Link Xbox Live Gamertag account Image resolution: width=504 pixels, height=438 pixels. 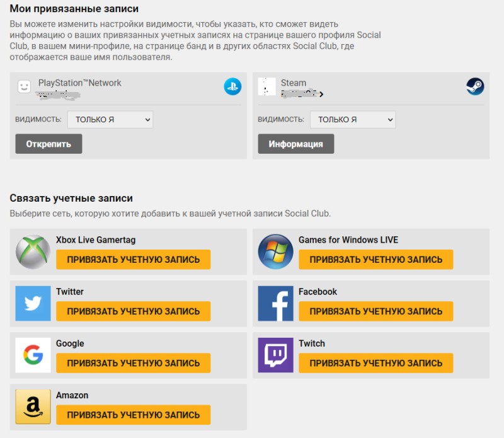tap(134, 260)
